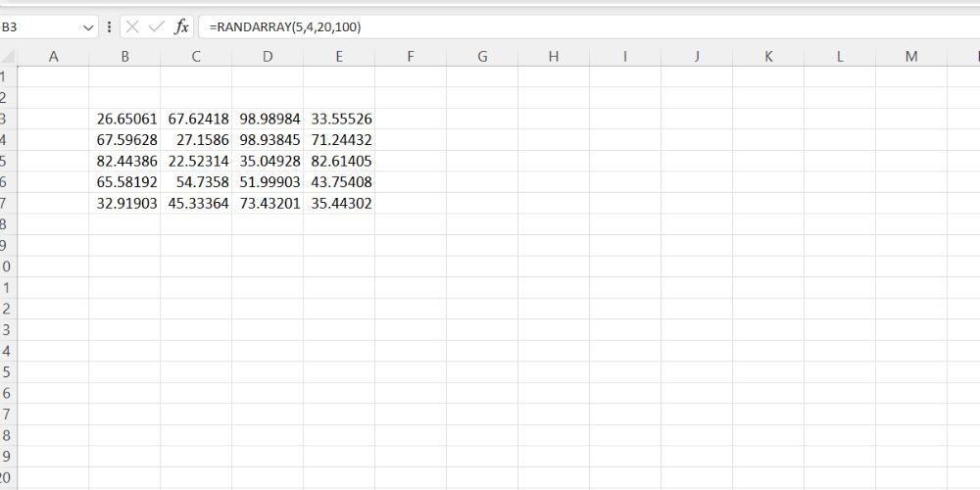Click the Insert Function fx icon

[x=181, y=26]
